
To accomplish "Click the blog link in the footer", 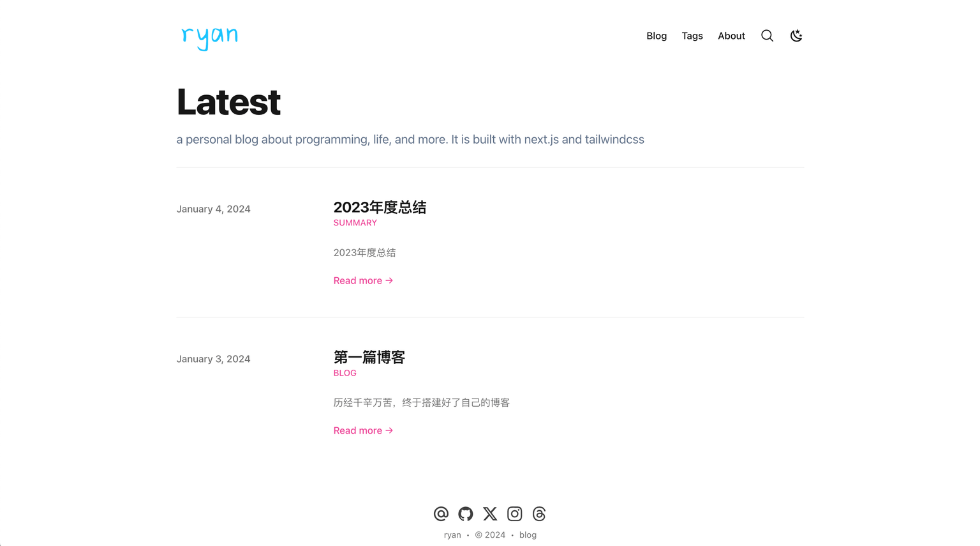I will 528,535.
